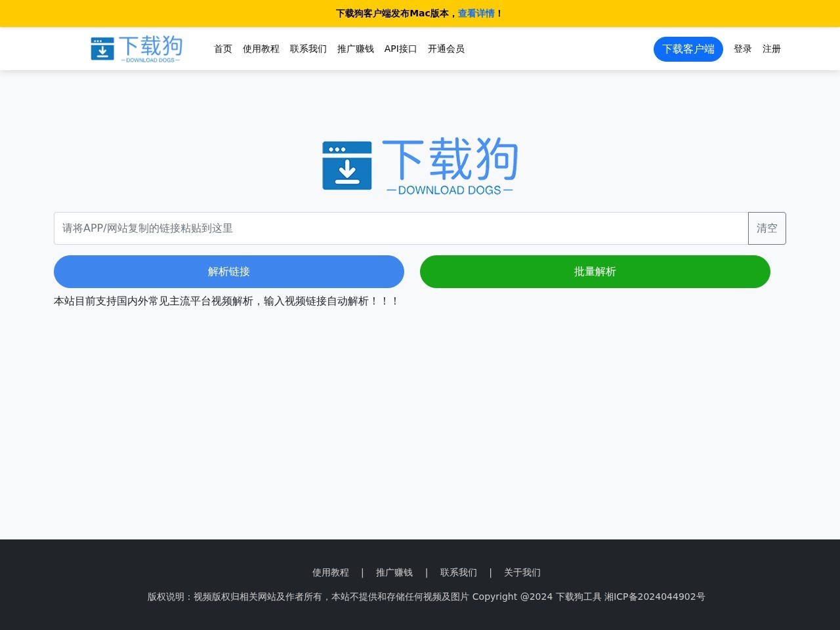Open the 使用教程 page from top navigation
Image resolution: width=840 pixels, height=630 pixels.
(x=261, y=49)
